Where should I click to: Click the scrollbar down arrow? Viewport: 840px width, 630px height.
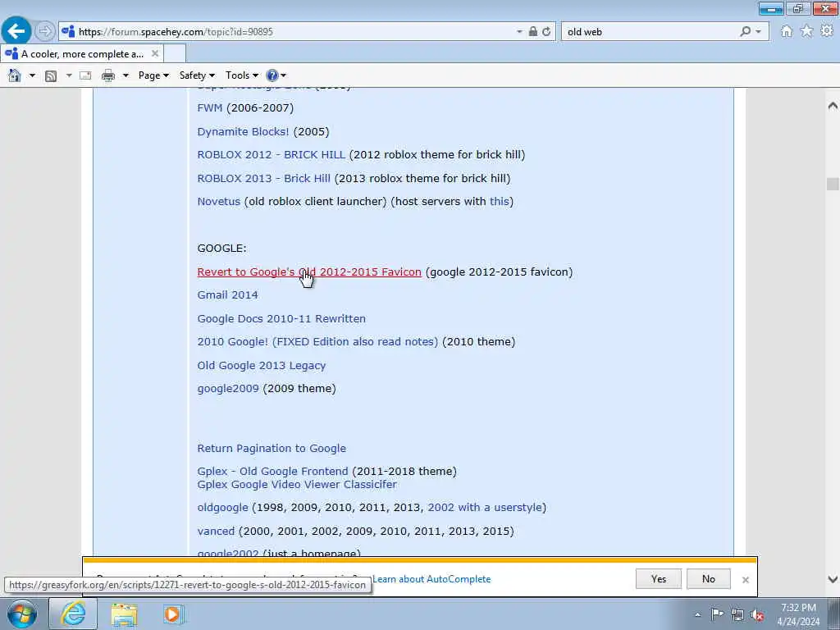point(833,580)
